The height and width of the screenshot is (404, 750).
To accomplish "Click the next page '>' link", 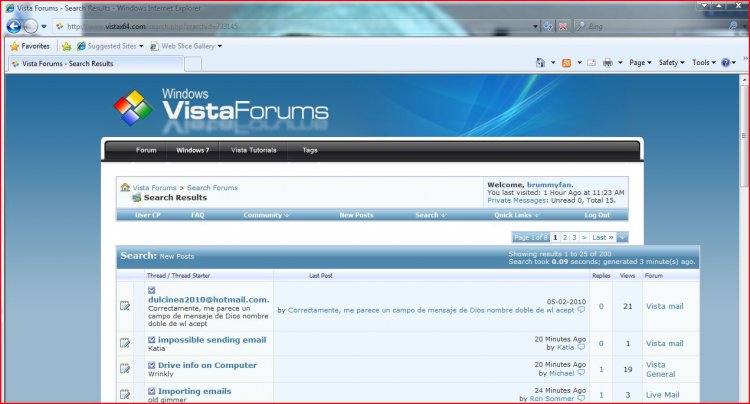I will point(584,237).
